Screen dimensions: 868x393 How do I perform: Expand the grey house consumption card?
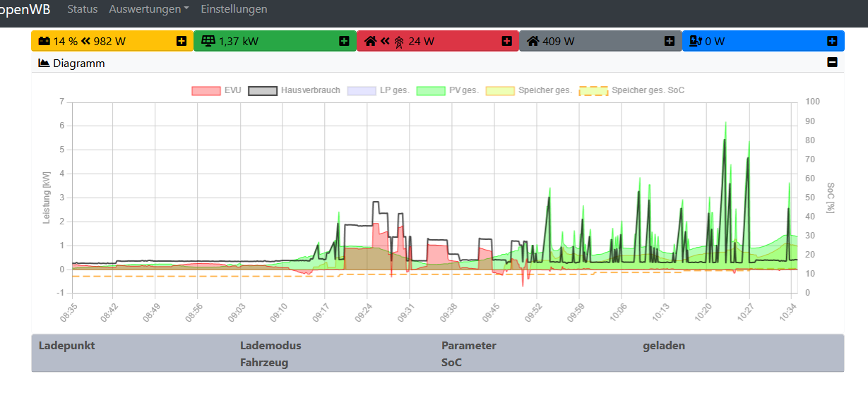point(670,41)
